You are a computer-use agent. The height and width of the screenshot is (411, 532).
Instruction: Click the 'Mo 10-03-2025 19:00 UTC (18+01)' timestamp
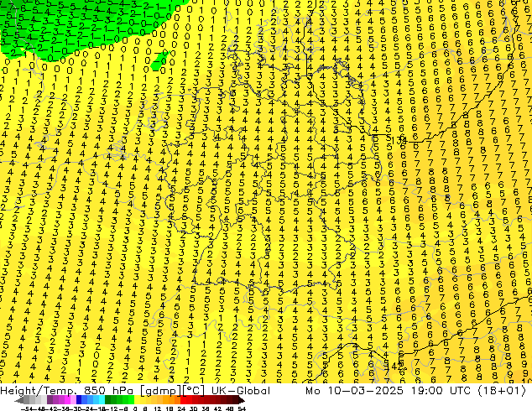coord(416,391)
